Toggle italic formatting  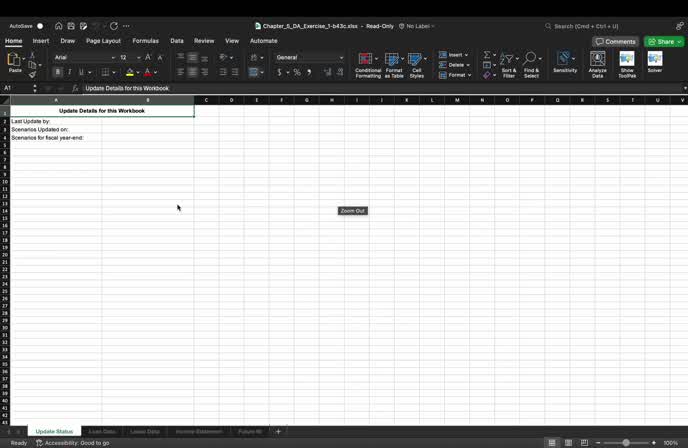tap(70, 73)
